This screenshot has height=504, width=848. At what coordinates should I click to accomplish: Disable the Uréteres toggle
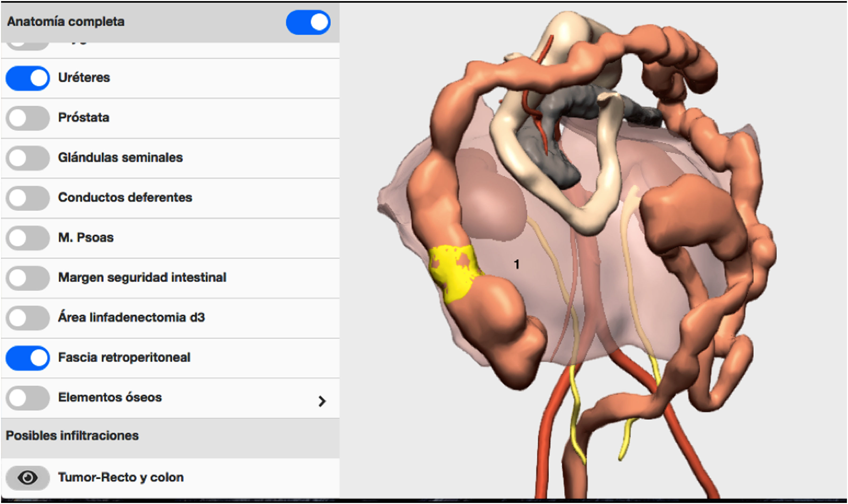click(28, 78)
